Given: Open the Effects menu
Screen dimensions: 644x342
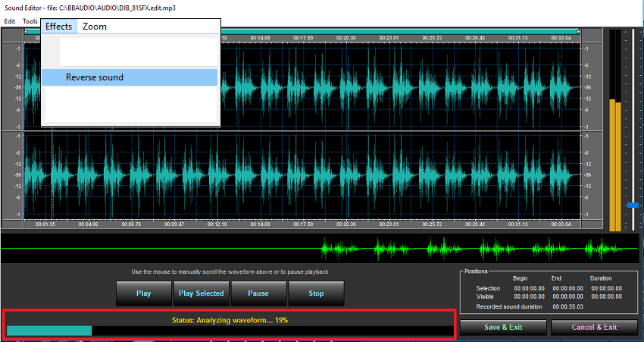Looking at the screenshot, I should pos(59,27).
